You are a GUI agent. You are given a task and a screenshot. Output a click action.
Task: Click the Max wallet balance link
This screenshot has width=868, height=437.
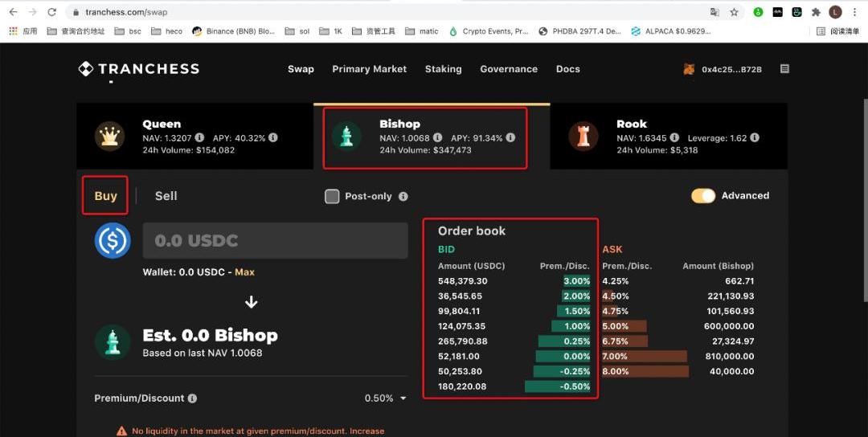pos(244,272)
